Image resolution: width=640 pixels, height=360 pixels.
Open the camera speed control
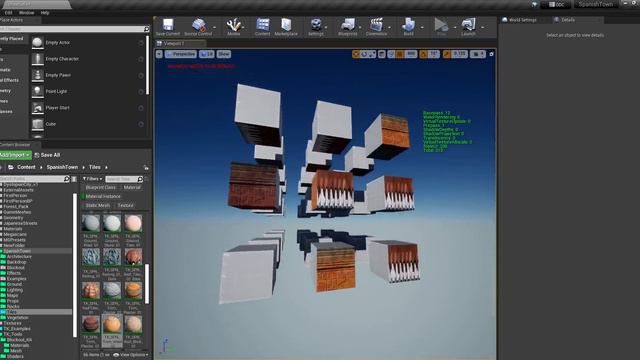(x=478, y=54)
